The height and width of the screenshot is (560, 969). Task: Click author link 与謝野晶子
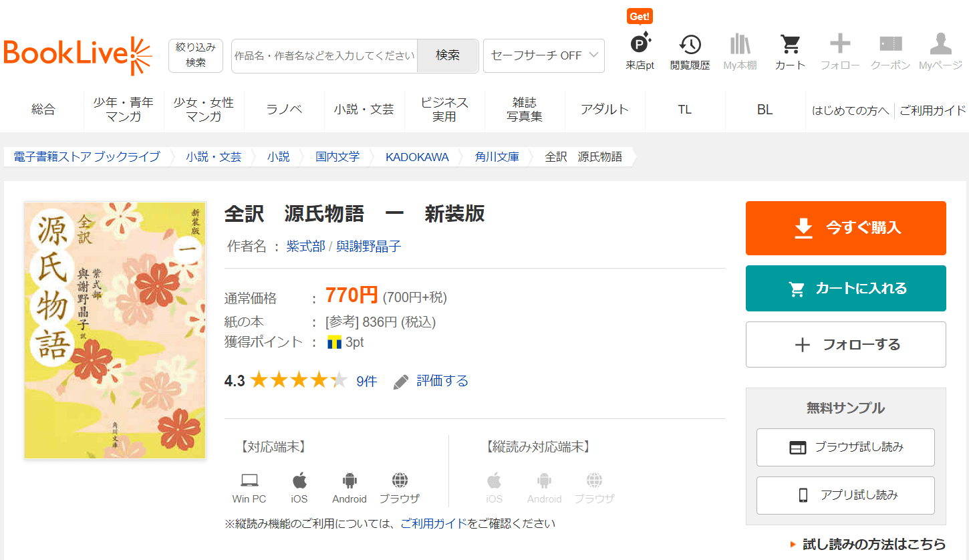pyautogui.click(x=368, y=247)
